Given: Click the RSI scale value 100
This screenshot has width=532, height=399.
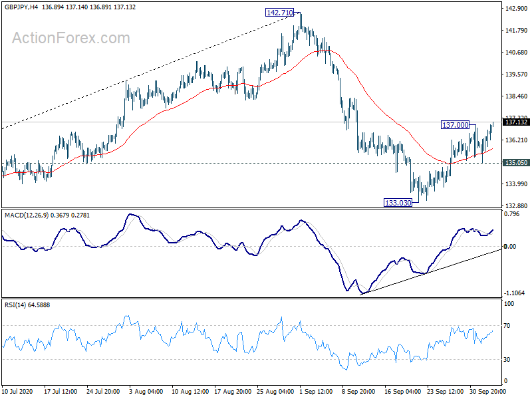Looking at the screenshot, I should (x=509, y=304).
